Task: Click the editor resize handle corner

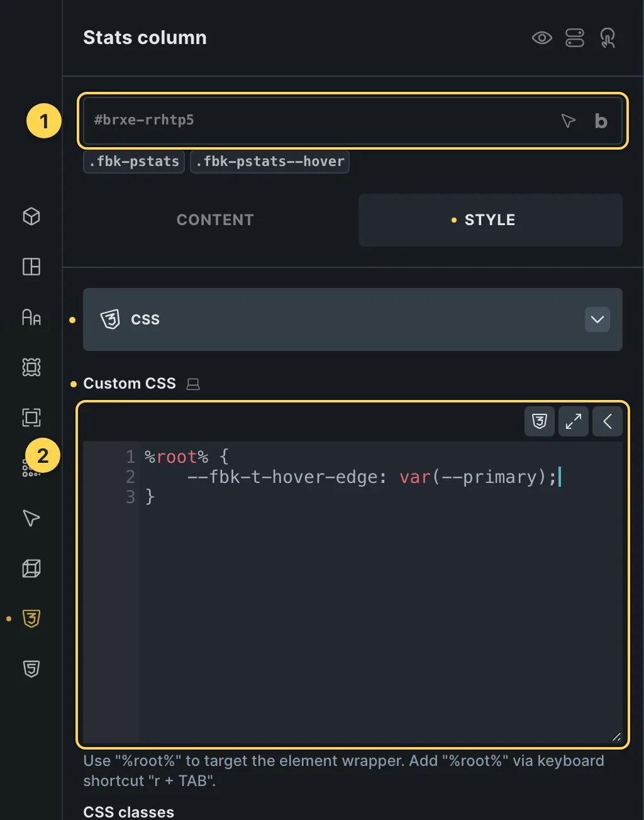Action: [x=616, y=737]
